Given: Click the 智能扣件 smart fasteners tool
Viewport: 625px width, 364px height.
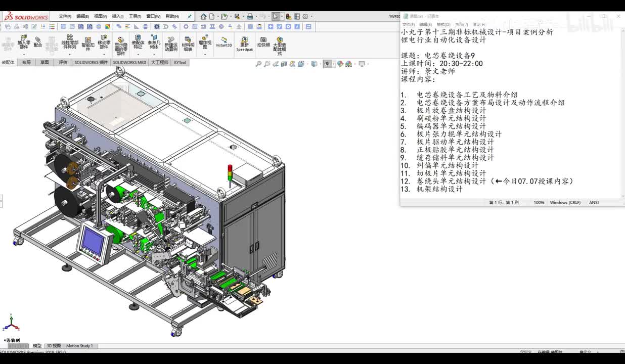Looking at the screenshot, I should click(87, 43).
